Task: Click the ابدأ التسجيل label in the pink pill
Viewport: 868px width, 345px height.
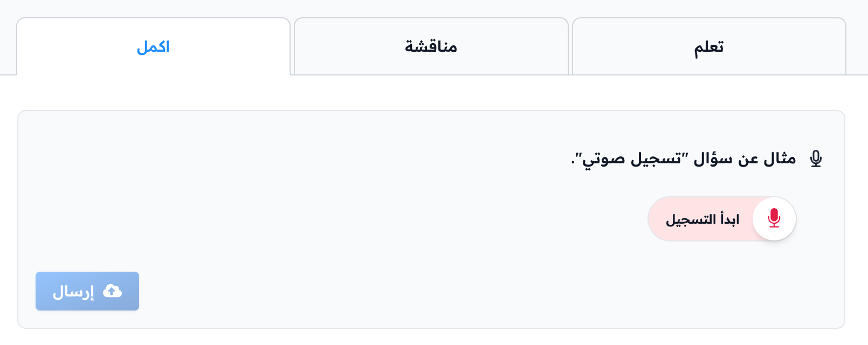Action: (702, 219)
